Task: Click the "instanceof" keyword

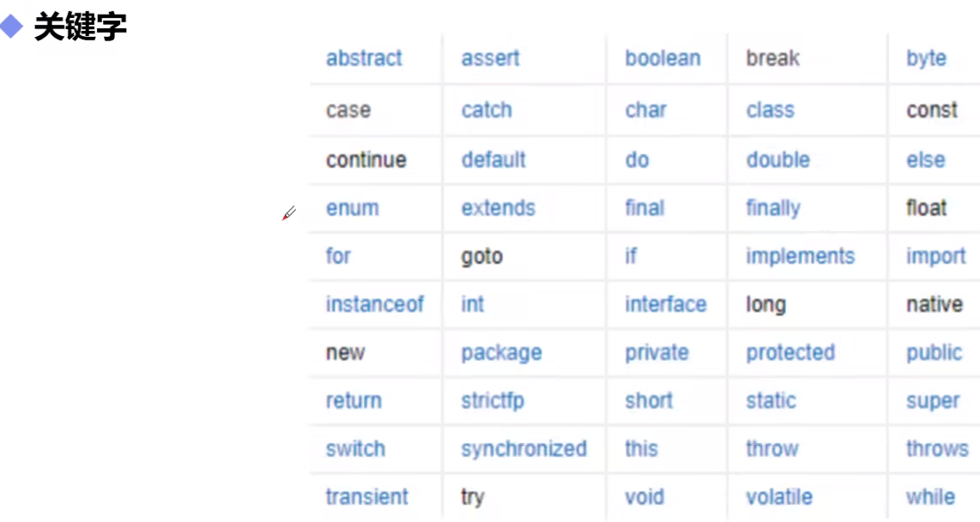Action: point(375,304)
